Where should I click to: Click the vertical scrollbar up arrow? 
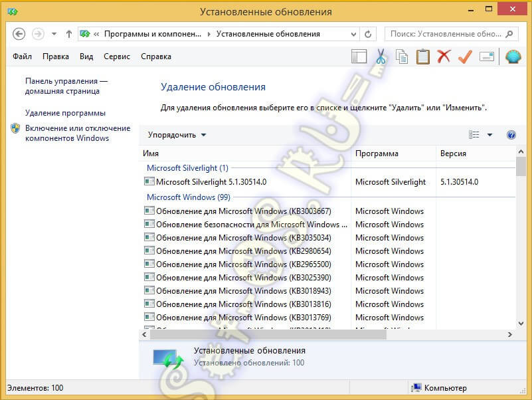(x=521, y=151)
